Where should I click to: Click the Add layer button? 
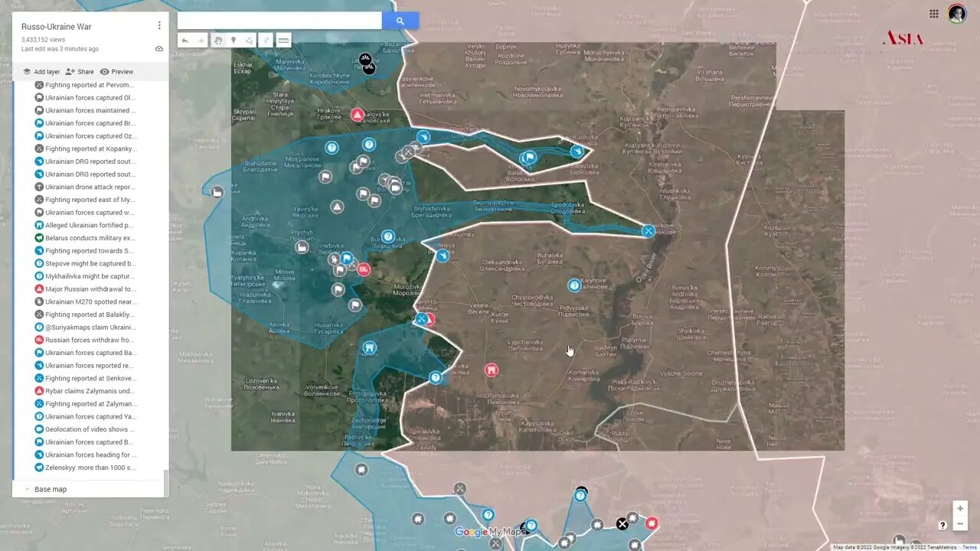(41, 72)
